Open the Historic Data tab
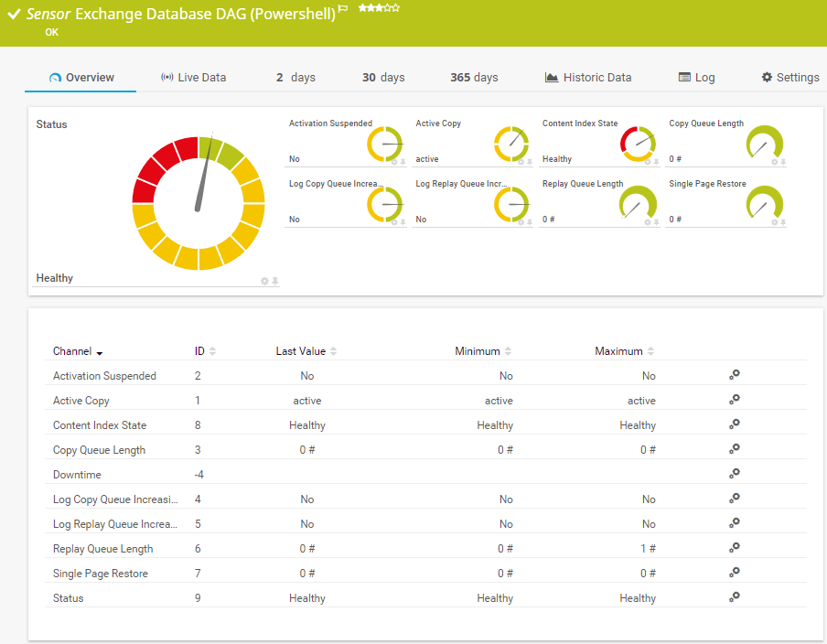Viewport: 827px width, 644px height. tap(587, 78)
